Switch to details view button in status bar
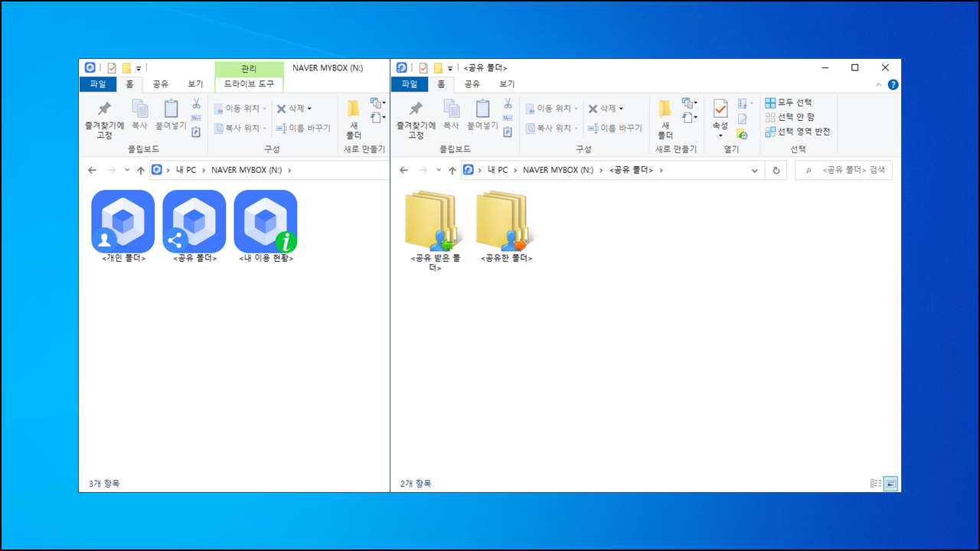Viewport: 980px width, 551px height. (x=876, y=484)
